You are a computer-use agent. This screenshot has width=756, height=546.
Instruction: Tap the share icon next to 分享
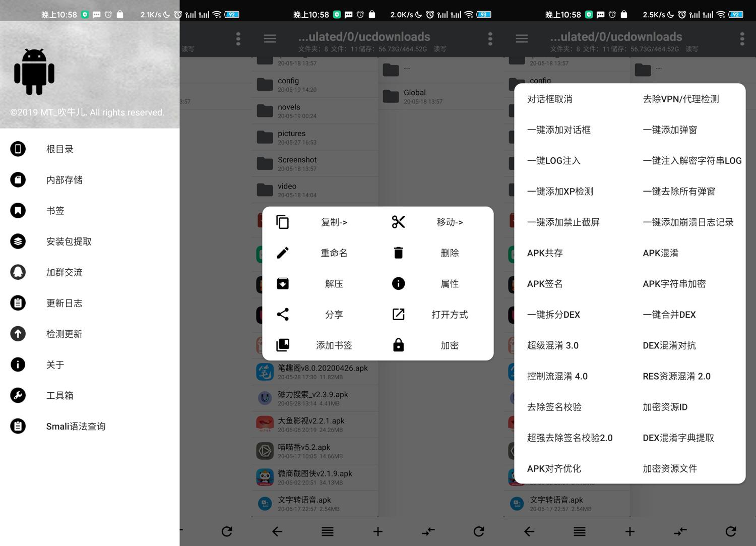(x=282, y=314)
